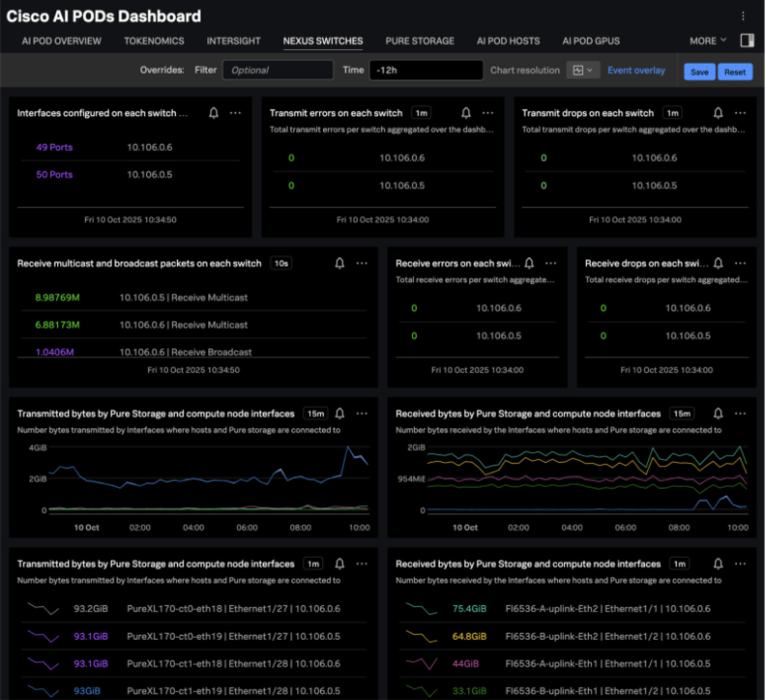
Task: Click the Time override field showing -12h
Action: point(426,70)
